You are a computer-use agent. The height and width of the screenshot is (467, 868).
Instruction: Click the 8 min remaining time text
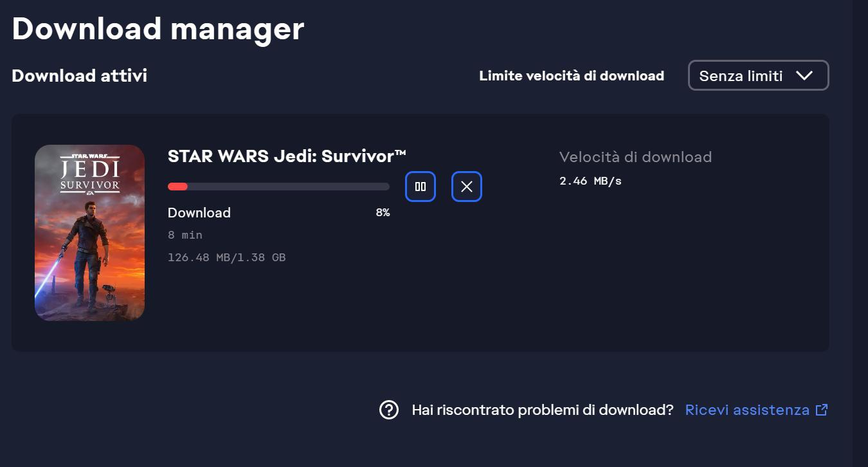click(185, 235)
